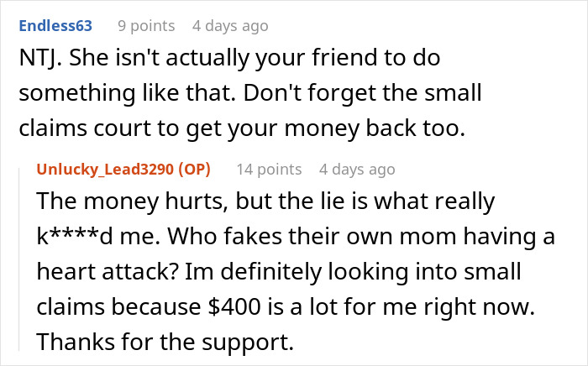Click the 14 points score
The height and width of the screenshot is (366, 588).
pyautogui.click(x=269, y=170)
